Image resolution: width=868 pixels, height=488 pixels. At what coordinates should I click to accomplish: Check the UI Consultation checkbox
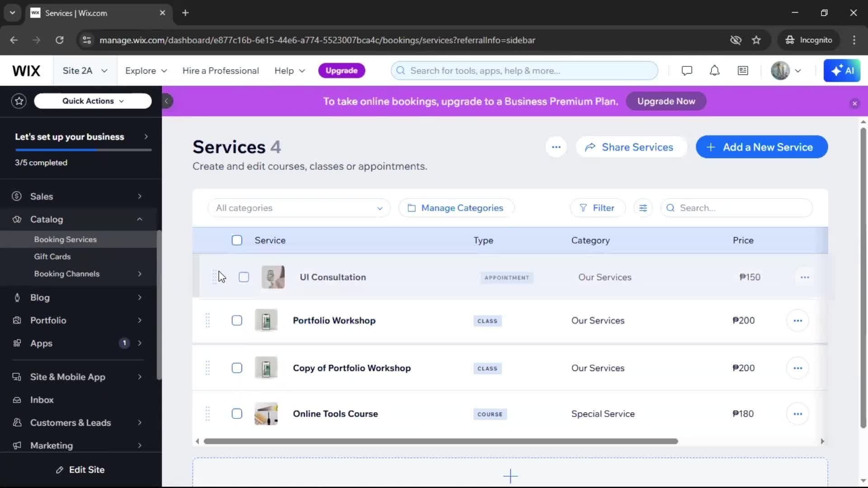[x=244, y=277]
